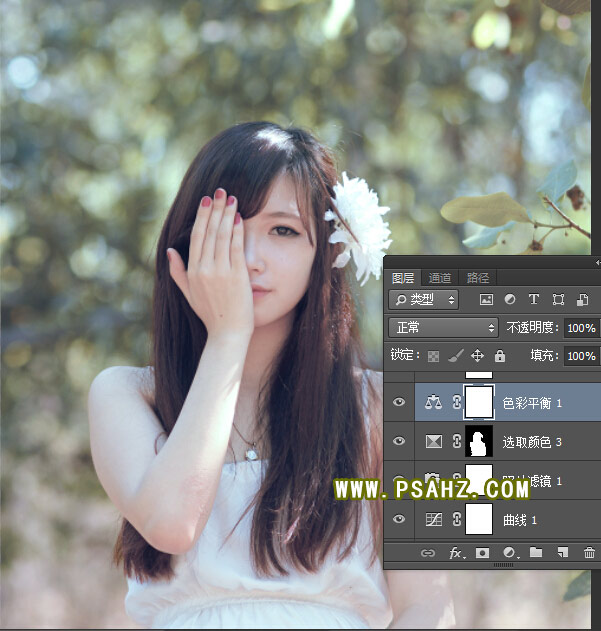
Task: Click the lock transparent pixels icon
Action: click(x=434, y=356)
